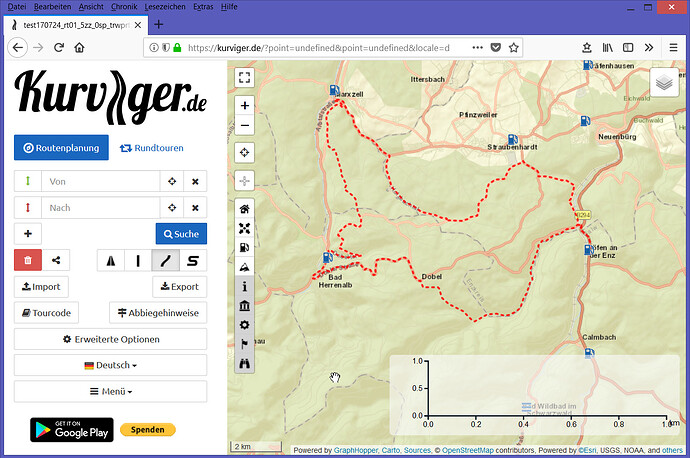Set Von field to current location

click(172, 181)
